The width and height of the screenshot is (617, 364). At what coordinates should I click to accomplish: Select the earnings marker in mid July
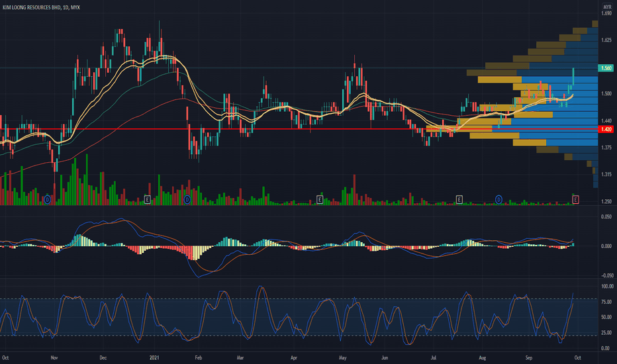click(459, 199)
